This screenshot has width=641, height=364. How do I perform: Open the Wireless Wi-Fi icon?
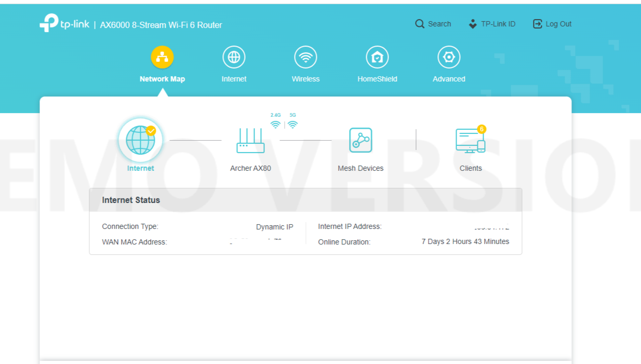(305, 57)
